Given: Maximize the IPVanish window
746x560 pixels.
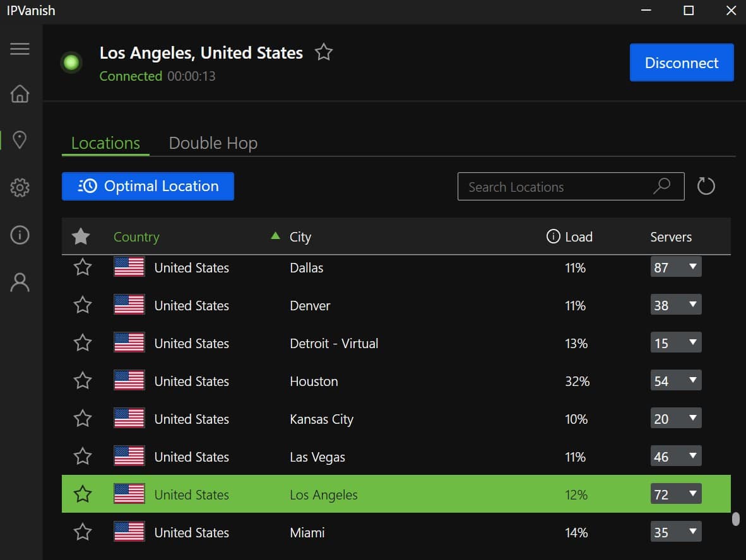Looking at the screenshot, I should (x=689, y=11).
